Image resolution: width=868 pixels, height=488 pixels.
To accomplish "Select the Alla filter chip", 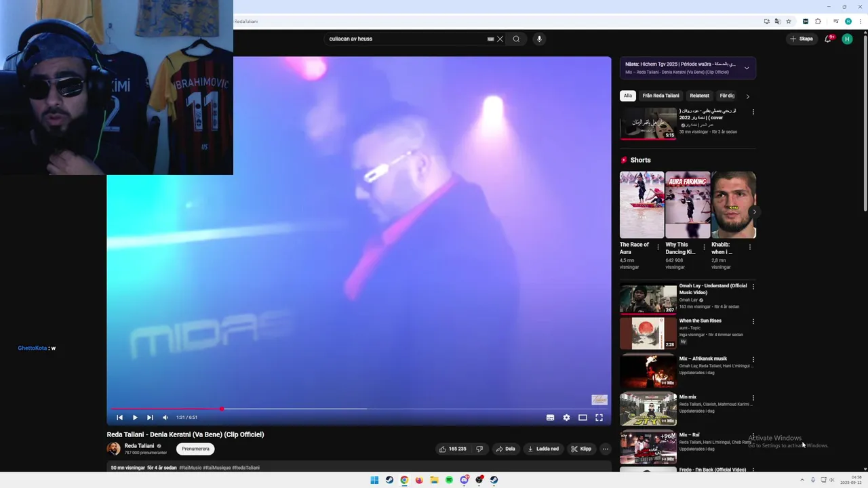I will tap(628, 96).
